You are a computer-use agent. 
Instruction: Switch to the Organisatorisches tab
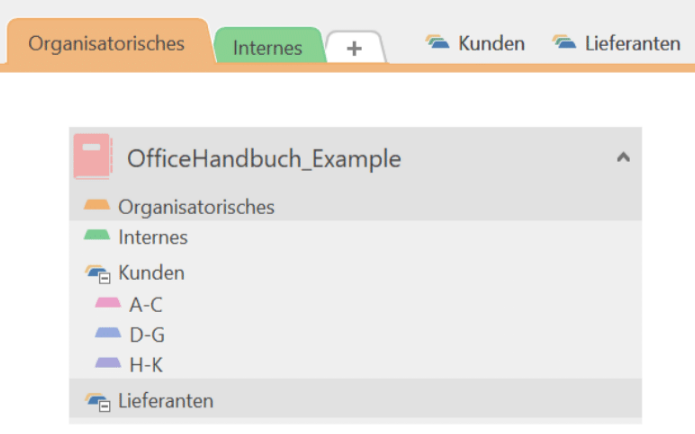(x=106, y=44)
